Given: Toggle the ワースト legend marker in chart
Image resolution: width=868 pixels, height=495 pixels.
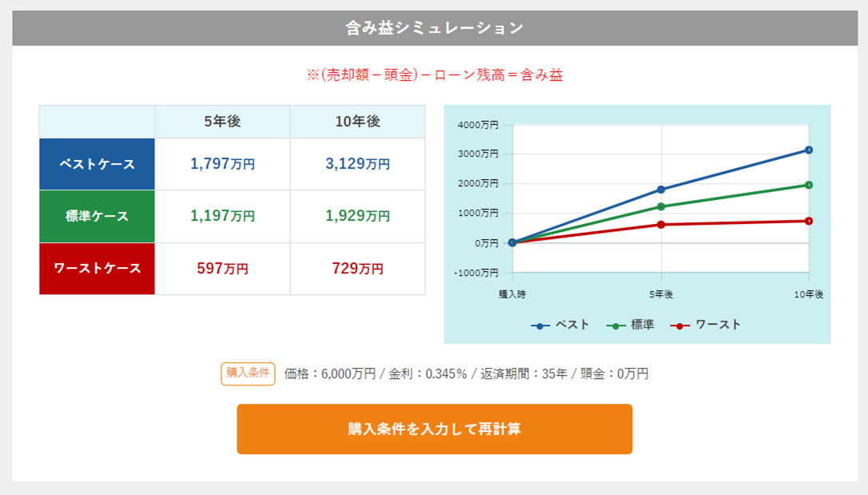Looking at the screenshot, I should [680, 326].
